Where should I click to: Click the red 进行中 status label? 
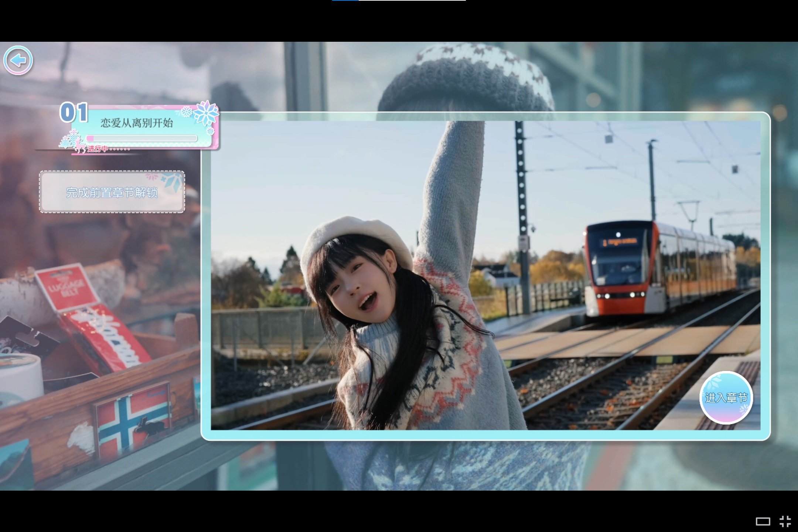point(98,149)
